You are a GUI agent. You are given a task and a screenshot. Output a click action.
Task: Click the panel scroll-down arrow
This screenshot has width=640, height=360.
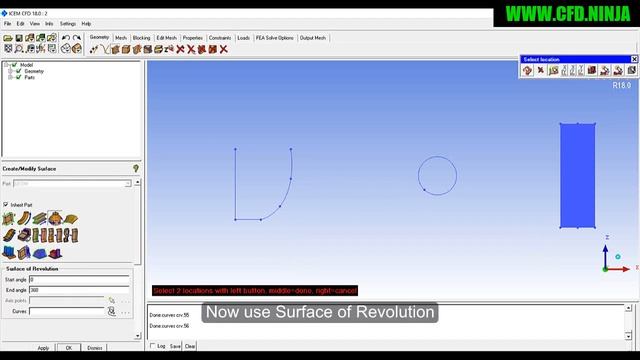click(x=138, y=336)
